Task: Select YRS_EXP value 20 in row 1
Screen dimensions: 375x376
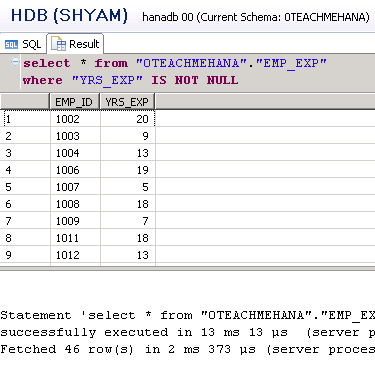Action: pos(128,119)
